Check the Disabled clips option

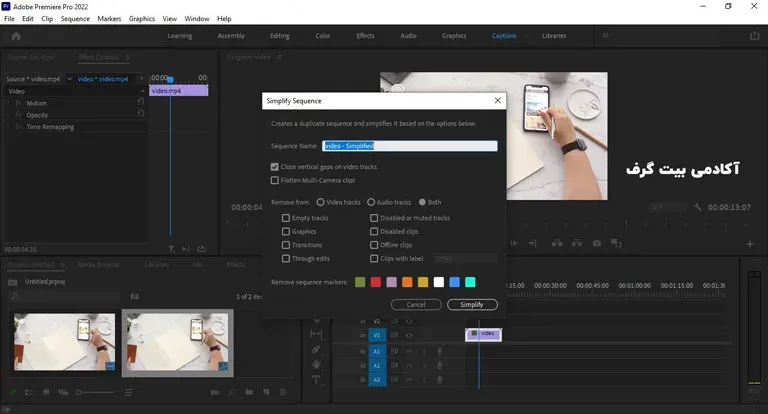point(374,231)
